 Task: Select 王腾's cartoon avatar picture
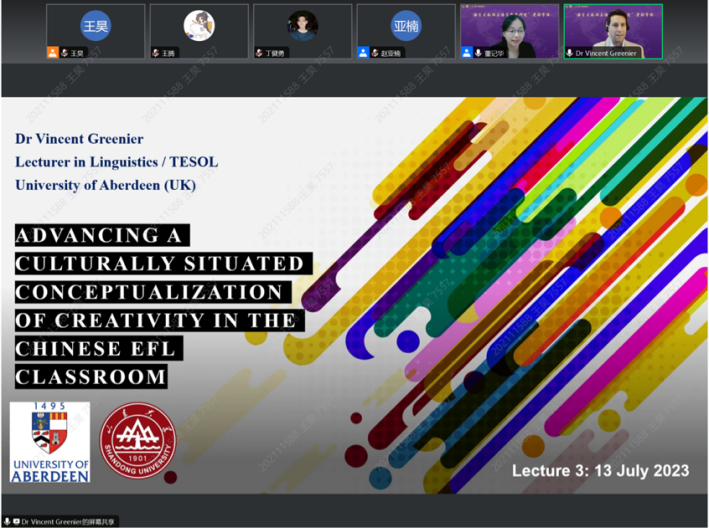point(199,25)
